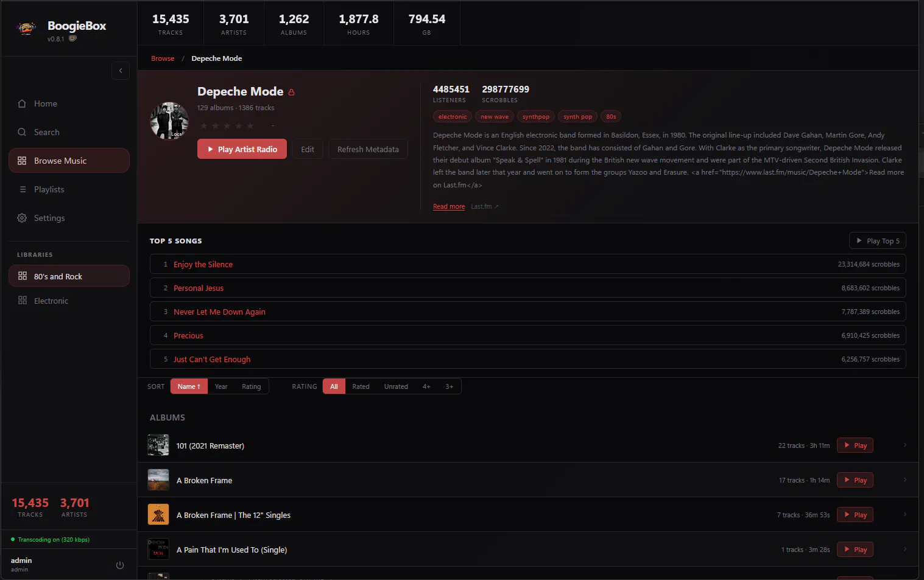
Task: Select Browse Music in the sidebar
Action: click(x=69, y=161)
